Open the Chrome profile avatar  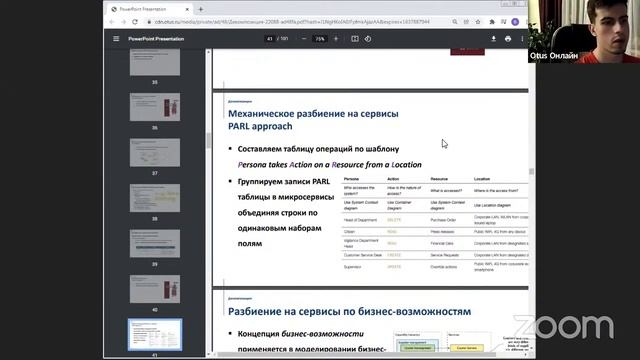point(515,22)
